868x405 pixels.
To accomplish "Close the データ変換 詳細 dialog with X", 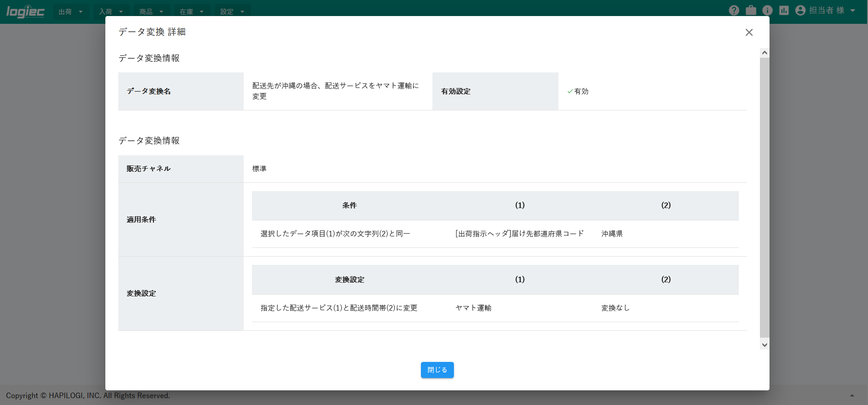I will pyautogui.click(x=749, y=33).
